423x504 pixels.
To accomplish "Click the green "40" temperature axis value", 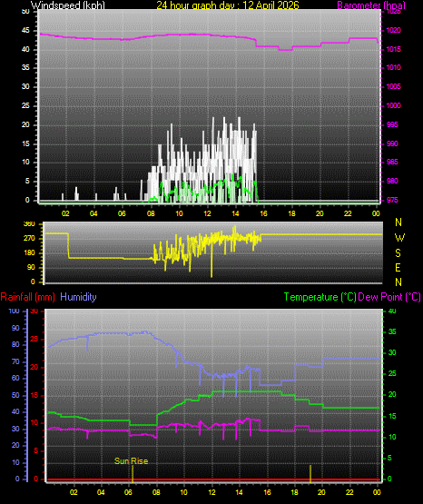I will pyautogui.click(x=392, y=311).
